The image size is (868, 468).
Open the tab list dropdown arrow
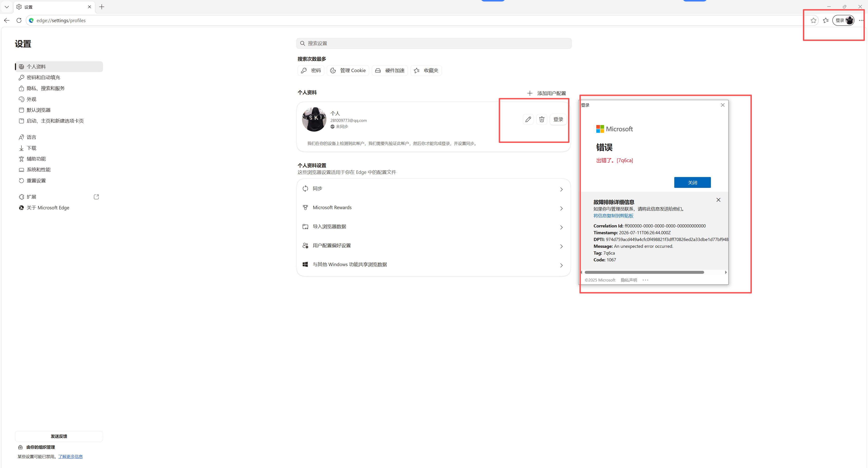7,7
